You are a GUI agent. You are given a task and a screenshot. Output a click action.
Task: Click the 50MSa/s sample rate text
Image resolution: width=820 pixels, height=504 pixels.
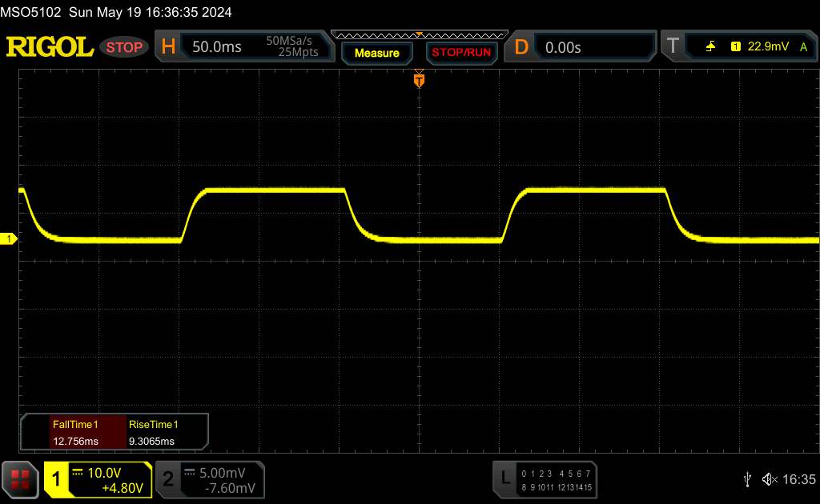(289, 41)
